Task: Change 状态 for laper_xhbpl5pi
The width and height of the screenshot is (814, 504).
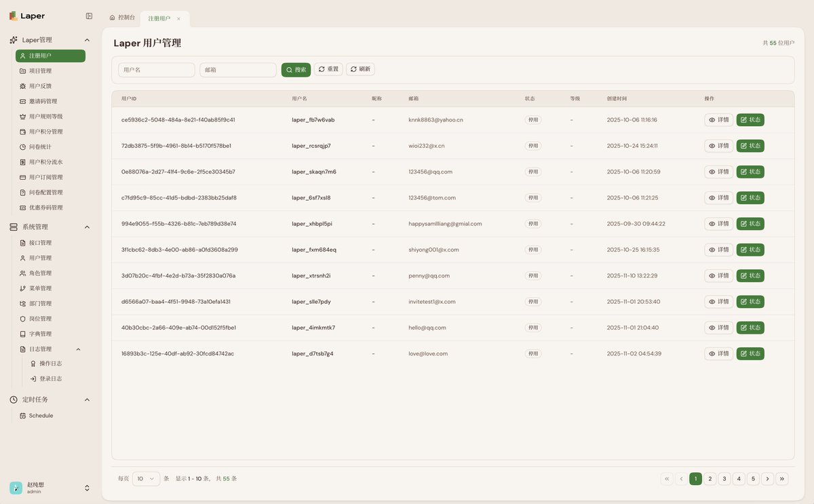Action: 750,224
